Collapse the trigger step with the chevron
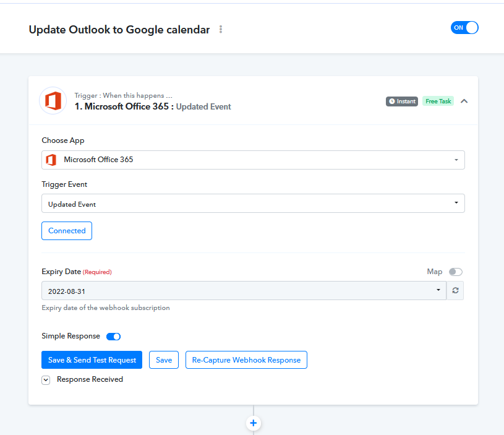The width and height of the screenshot is (504, 435). [x=464, y=101]
